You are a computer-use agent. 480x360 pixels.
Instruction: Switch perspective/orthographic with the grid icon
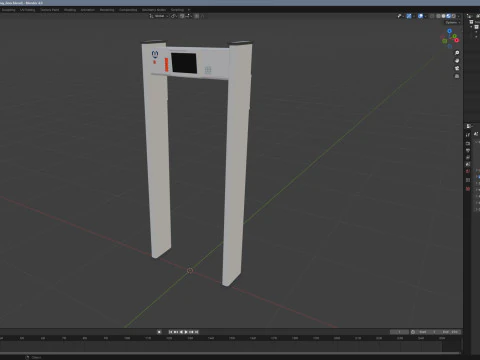click(x=457, y=76)
